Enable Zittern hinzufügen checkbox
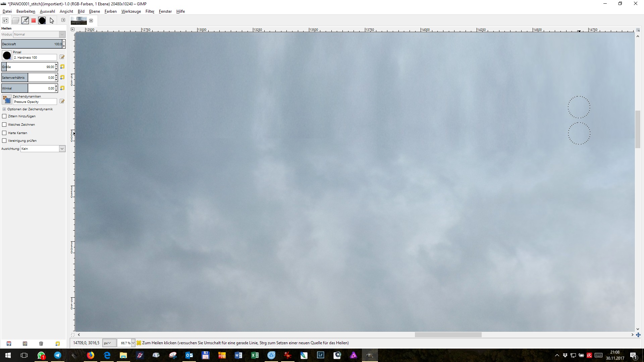 (4, 116)
